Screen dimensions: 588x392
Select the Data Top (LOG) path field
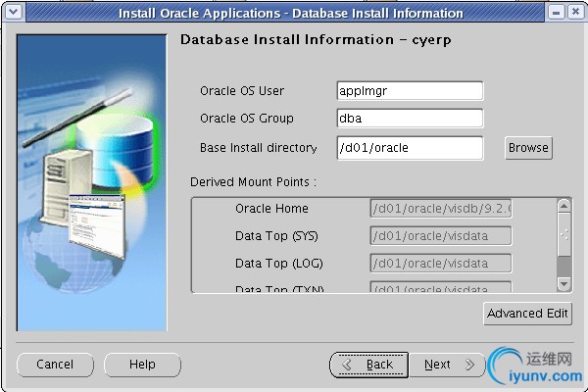coord(441,264)
